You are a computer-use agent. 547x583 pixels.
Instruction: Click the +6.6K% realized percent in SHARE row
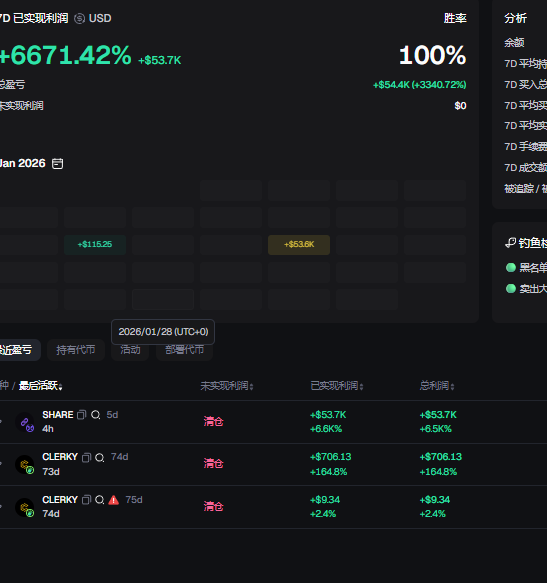(x=326, y=429)
